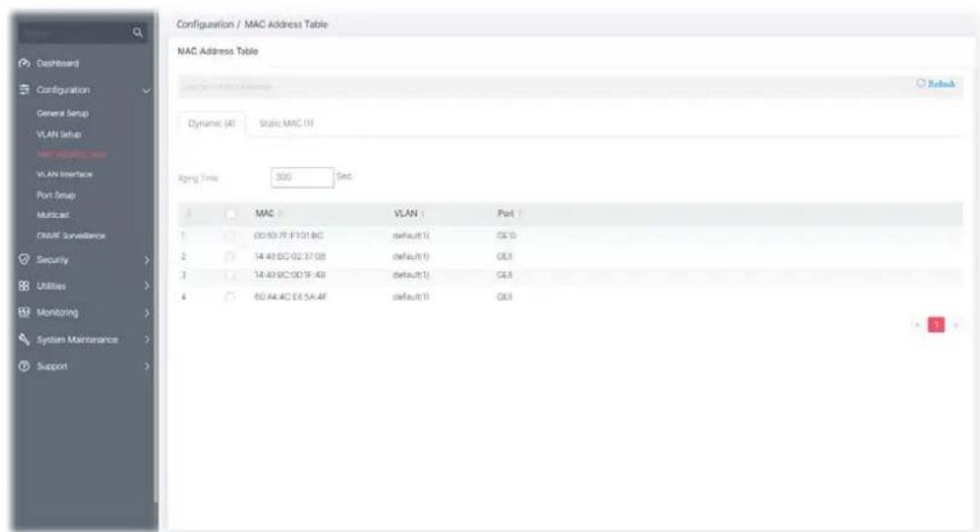The image size is (980, 532).
Task: Switch to the Static MAC tab
Action: click(x=286, y=123)
